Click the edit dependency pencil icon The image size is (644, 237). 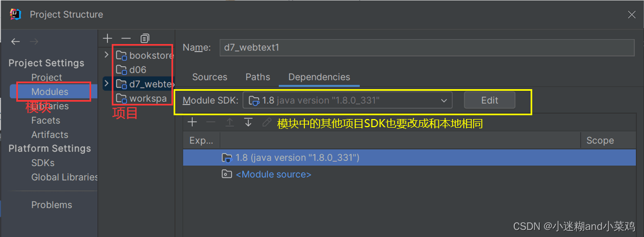[x=266, y=122]
